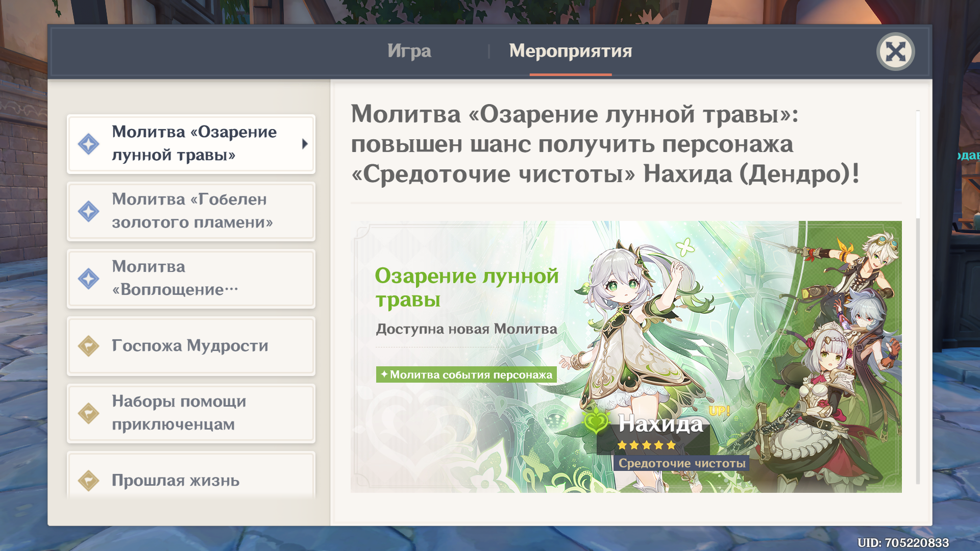Viewport: 980px width, 551px height.
Task: Click the Озарение лунной травы green banner title
Action: click(467, 288)
